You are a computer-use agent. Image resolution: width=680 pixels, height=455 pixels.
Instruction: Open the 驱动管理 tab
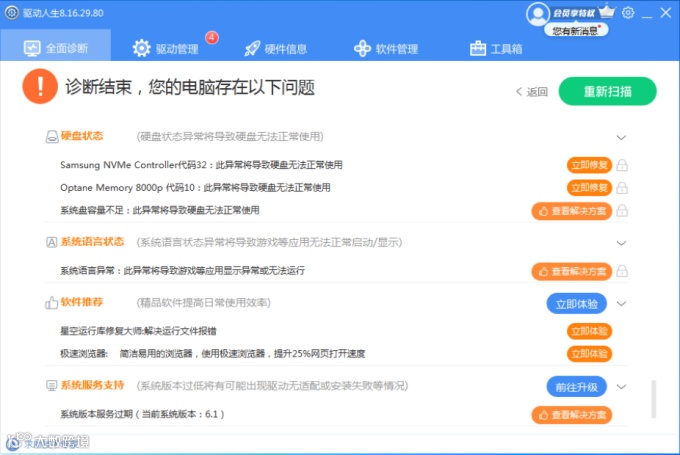[x=165, y=48]
